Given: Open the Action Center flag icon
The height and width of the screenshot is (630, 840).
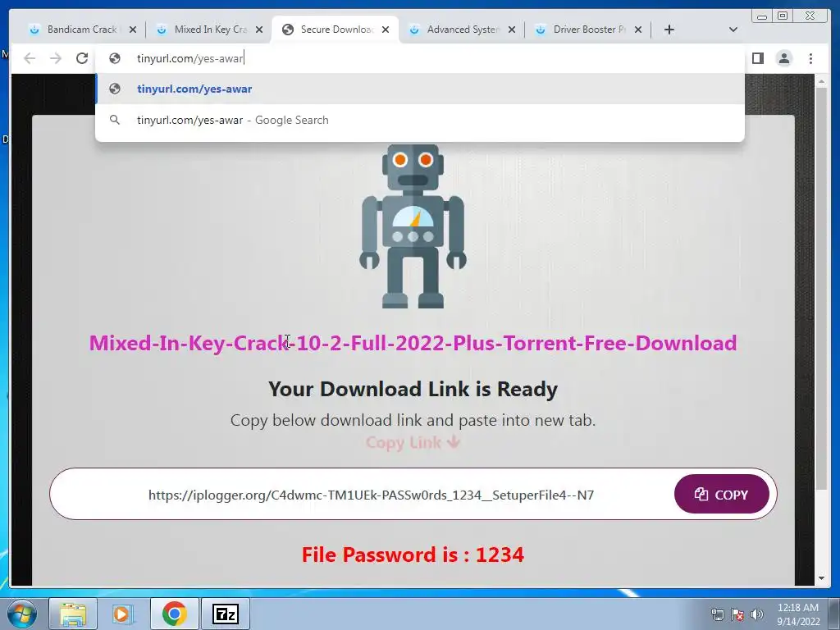Looking at the screenshot, I should (737, 614).
